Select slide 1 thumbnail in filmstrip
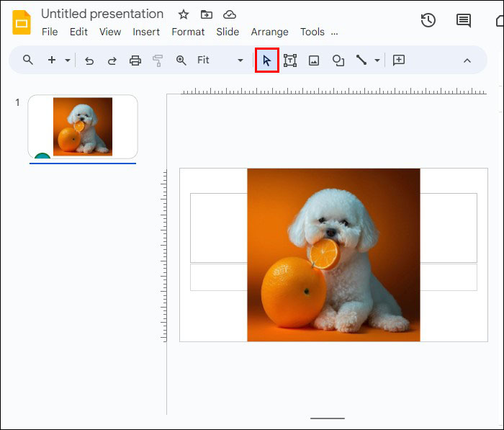This screenshot has height=430, width=504. pyautogui.click(x=83, y=127)
